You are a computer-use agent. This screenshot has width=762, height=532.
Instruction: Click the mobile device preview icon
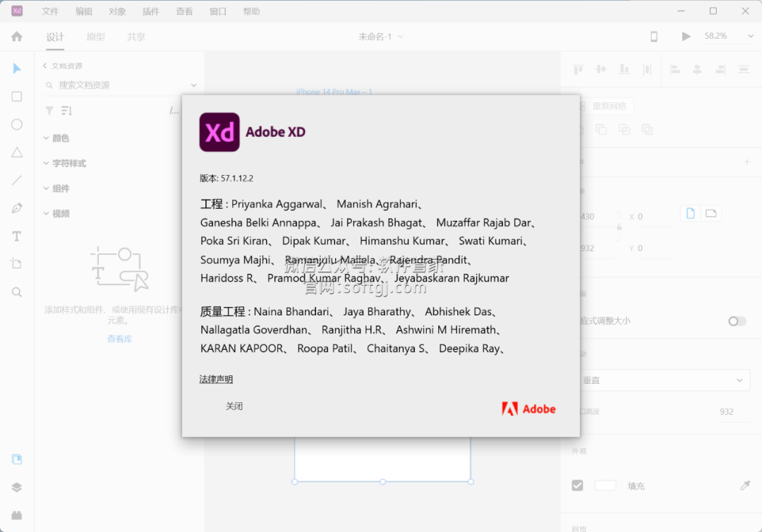point(654,37)
